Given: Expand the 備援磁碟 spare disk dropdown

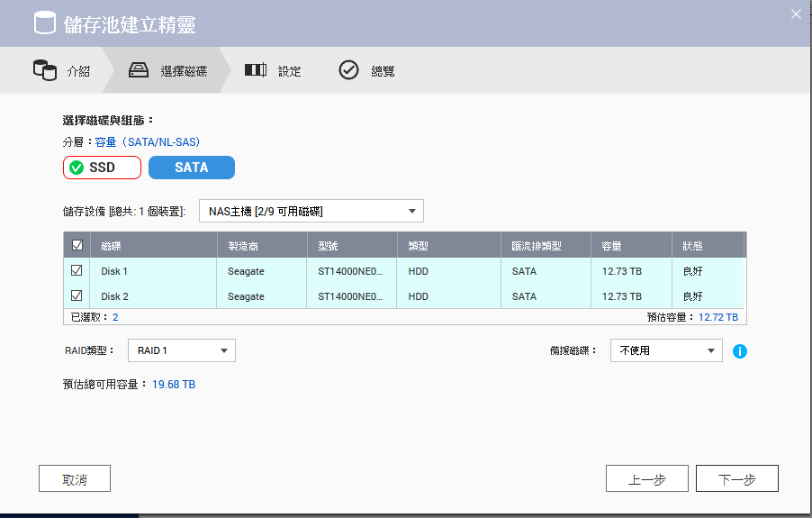Looking at the screenshot, I should 666,350.
